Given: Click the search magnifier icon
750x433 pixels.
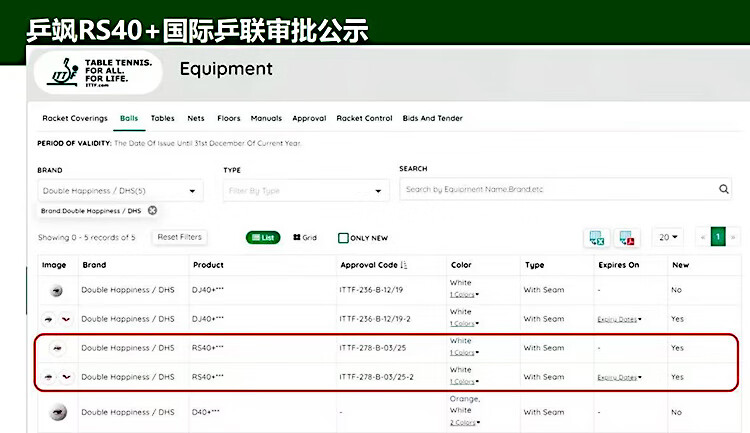Looking at the screenshot, I should 724,189.
